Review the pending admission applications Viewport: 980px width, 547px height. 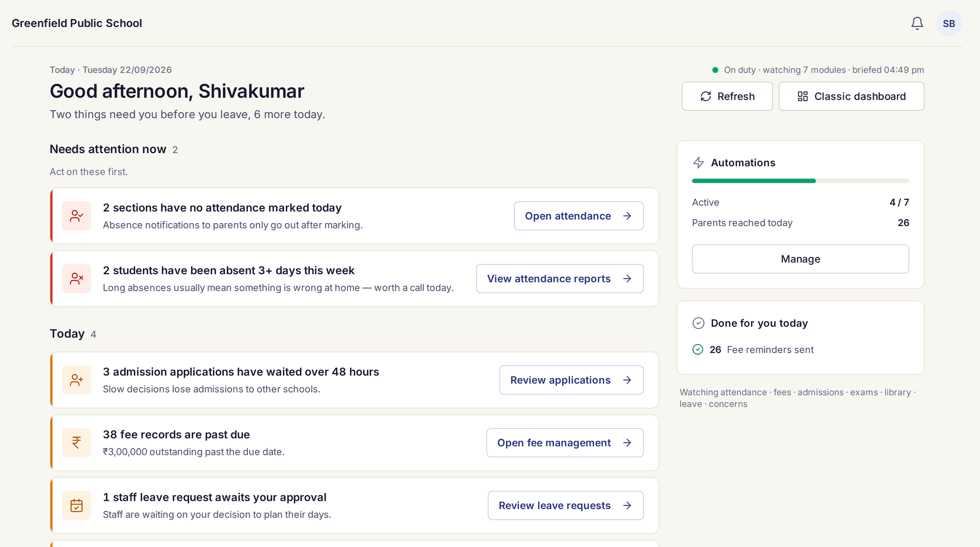point(571,380)
